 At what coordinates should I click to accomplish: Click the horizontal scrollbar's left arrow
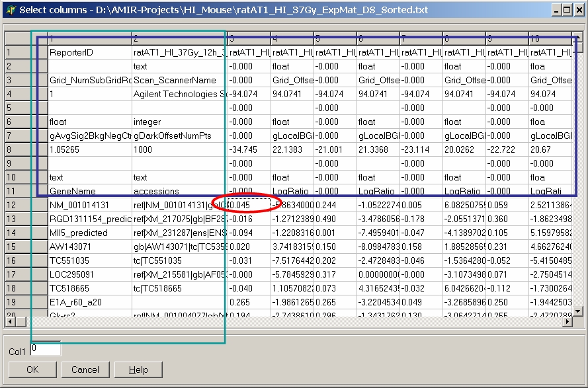pos(11,321)
